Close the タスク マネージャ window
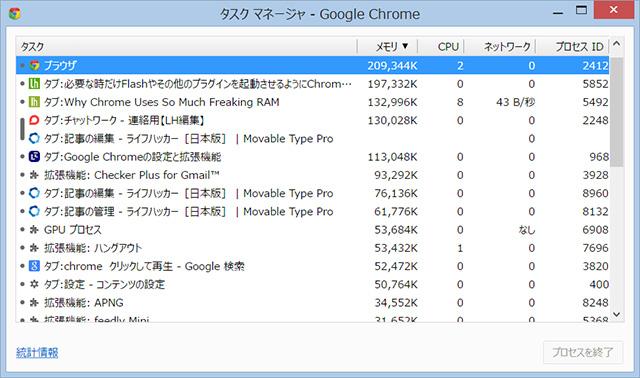Viewport: 640px width, 378px height. tap(613, 9)
